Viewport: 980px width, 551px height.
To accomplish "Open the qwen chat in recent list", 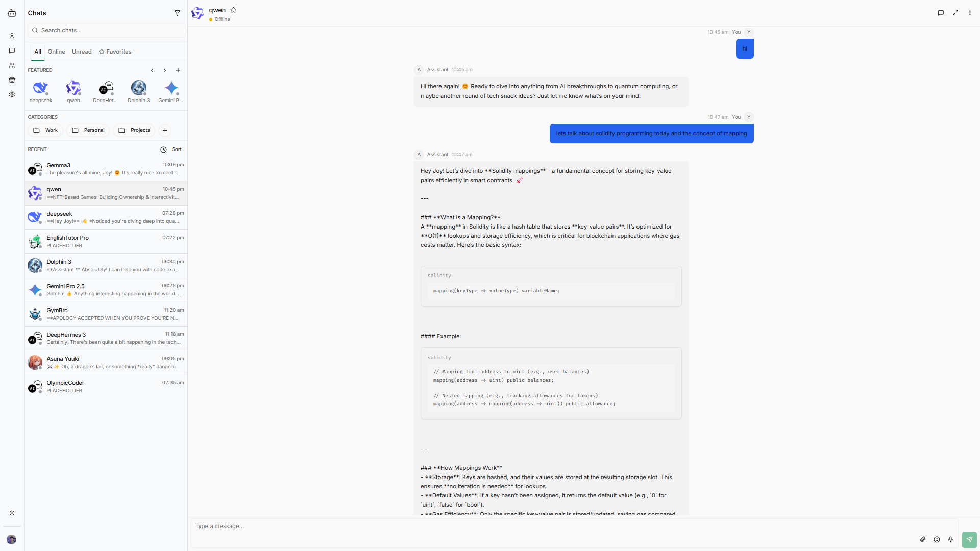I will click(106, 193).
